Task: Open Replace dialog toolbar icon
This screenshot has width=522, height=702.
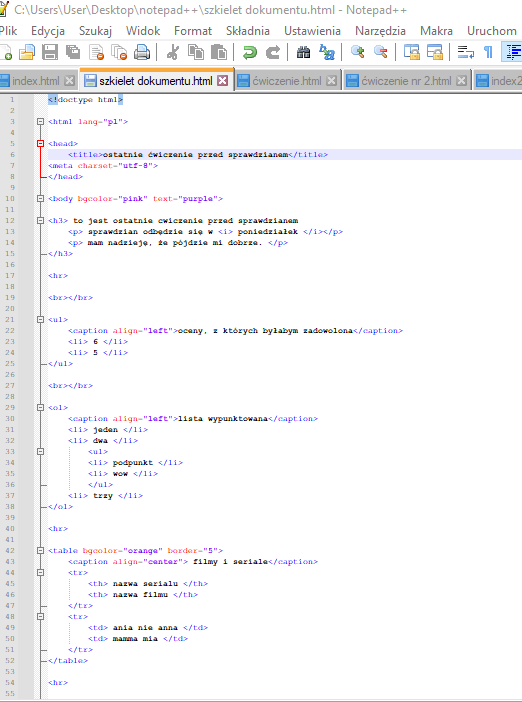Action: point(327,52)
